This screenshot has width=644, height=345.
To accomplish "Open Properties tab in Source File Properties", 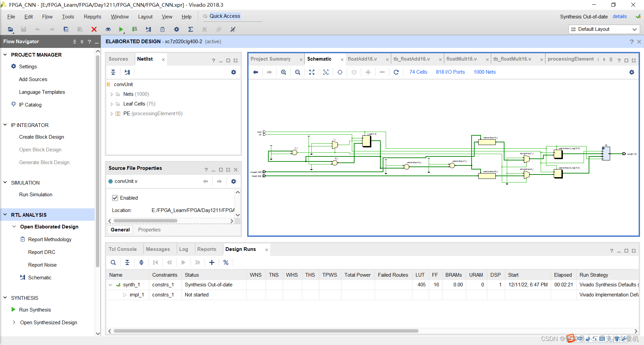I will (149, 230).
